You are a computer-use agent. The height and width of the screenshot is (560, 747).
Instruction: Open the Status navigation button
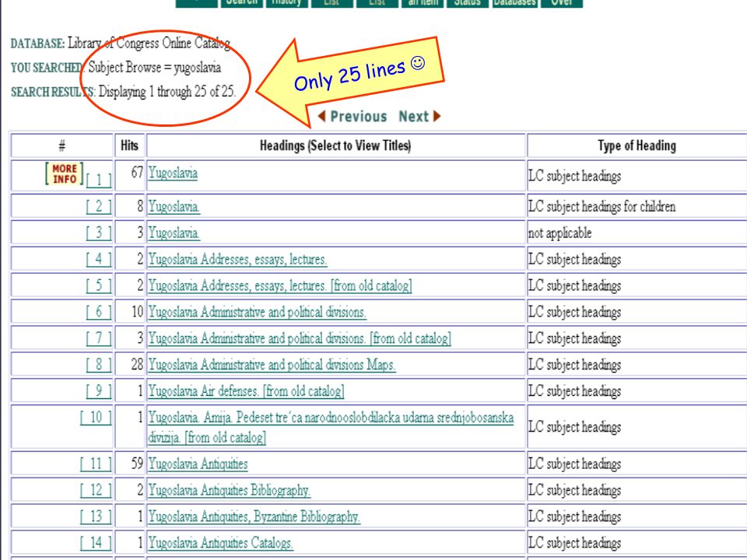pyautogui.click(x=468, y=3)
